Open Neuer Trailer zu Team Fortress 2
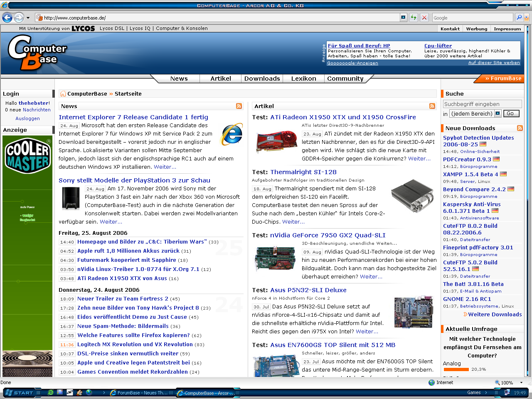The width and height of the screenshot is (532, 399). coord(123,298)
